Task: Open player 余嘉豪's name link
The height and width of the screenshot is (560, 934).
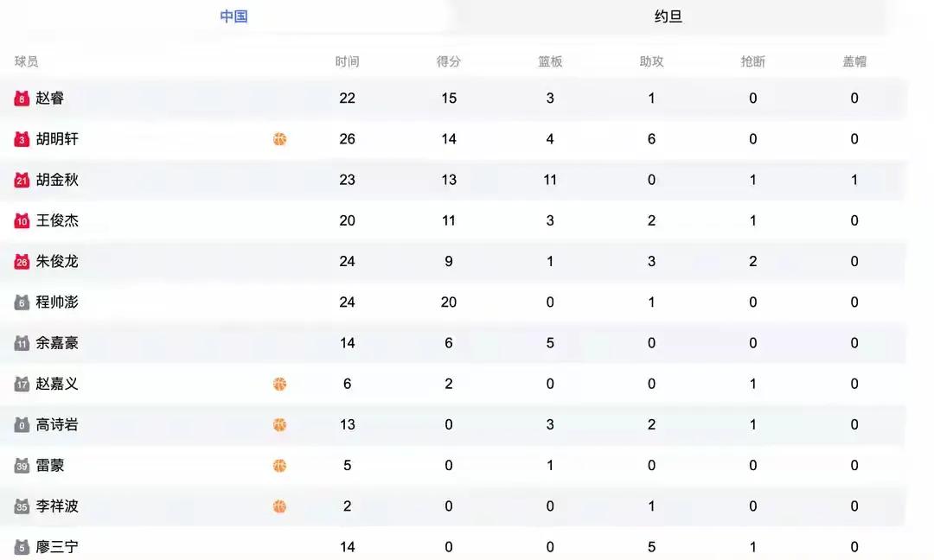Action: [57, 343]
